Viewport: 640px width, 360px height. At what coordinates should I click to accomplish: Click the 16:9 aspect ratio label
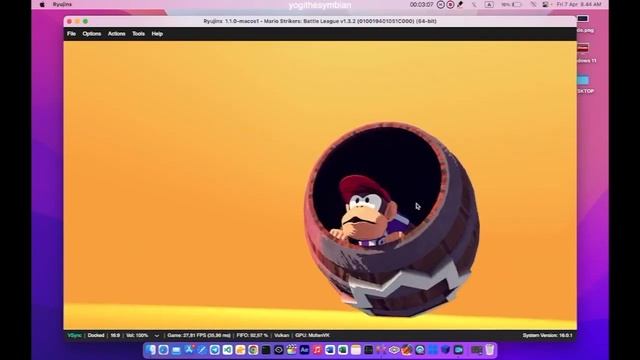115,336
